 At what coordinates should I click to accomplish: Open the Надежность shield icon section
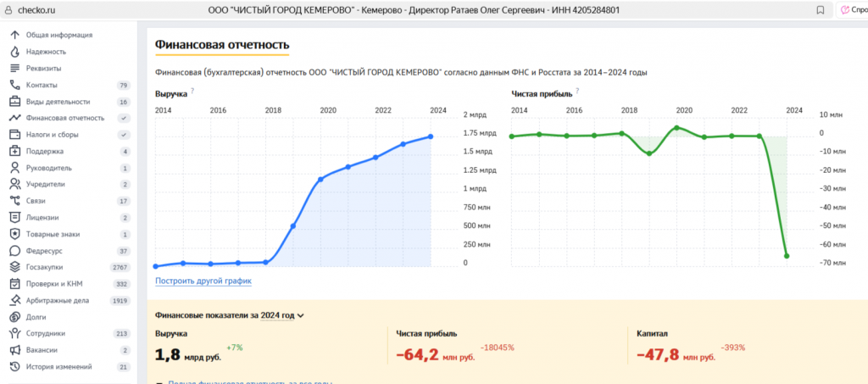14,52
